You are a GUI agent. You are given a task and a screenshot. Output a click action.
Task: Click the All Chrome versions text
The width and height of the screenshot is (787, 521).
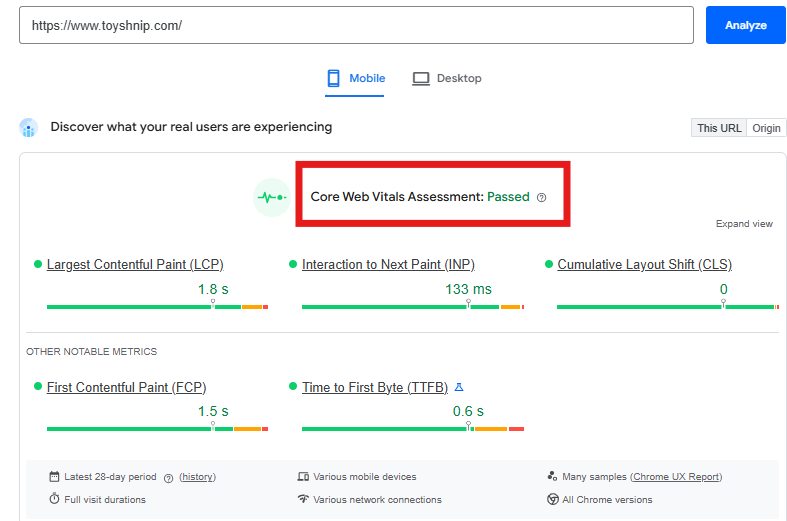[607, 500]
